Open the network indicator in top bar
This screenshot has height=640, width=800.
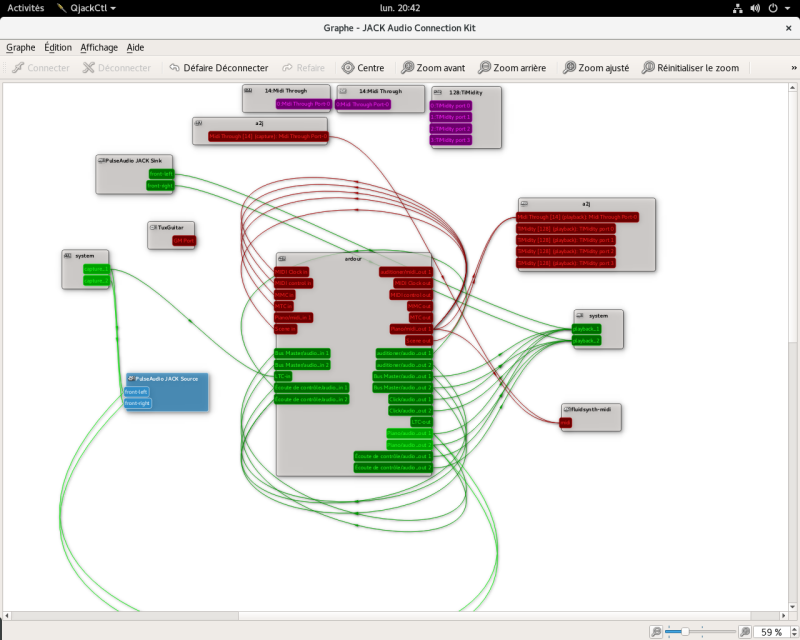[738, 8]
